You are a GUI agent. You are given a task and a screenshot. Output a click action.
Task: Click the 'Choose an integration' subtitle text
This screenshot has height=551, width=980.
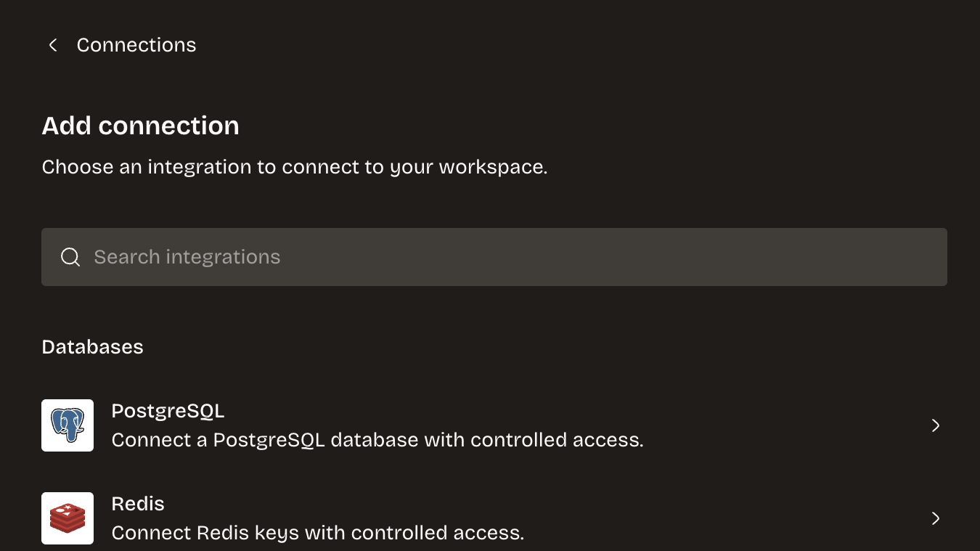pyautogui.click(x=295, y=167)
